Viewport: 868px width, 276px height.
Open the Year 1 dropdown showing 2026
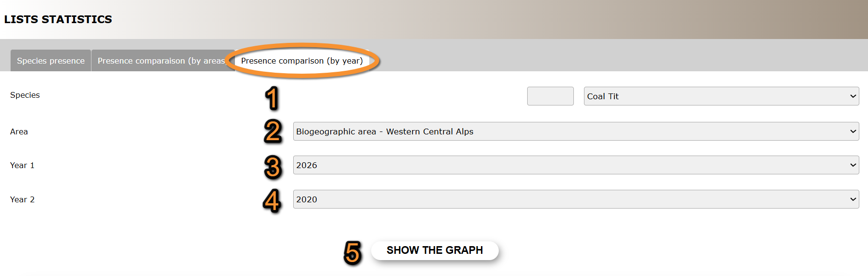pyautogui.click(x=575, y=165)
